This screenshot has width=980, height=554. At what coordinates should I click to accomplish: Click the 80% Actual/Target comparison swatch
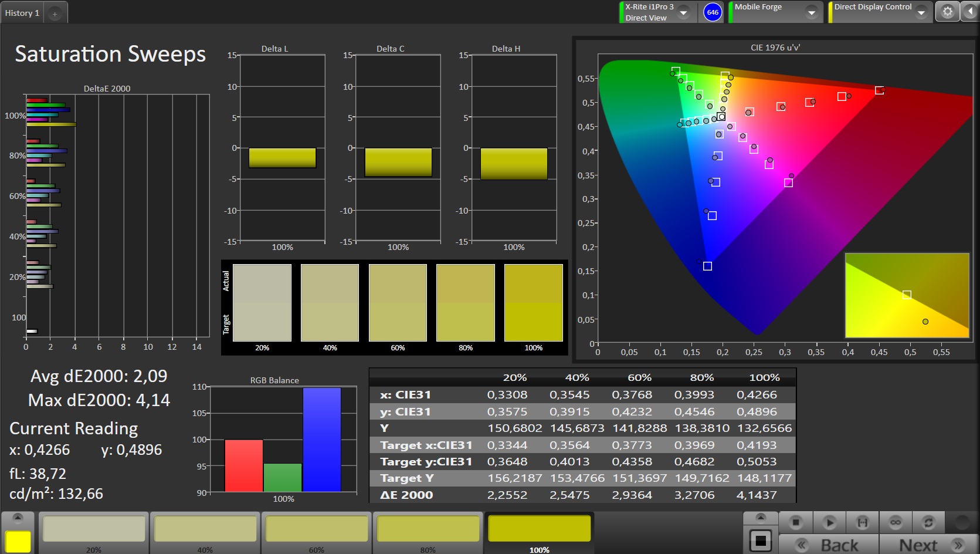click(x=466, y=303)
